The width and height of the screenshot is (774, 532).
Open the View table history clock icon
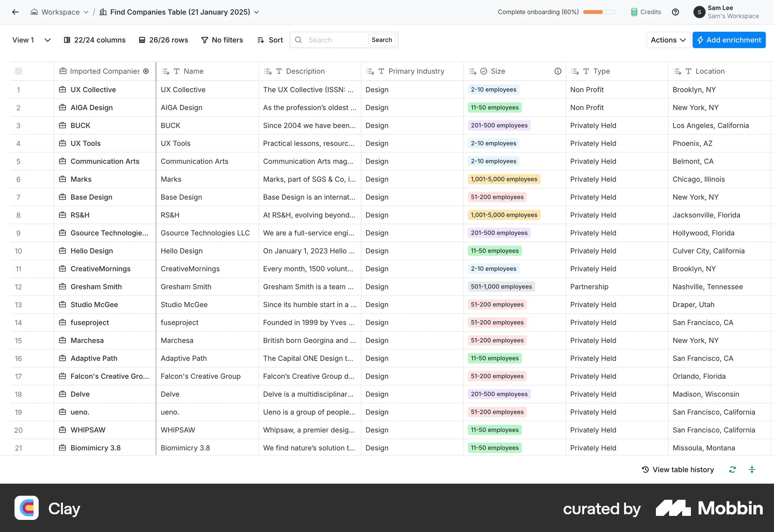pyautogui.click(x=645, y=470)
